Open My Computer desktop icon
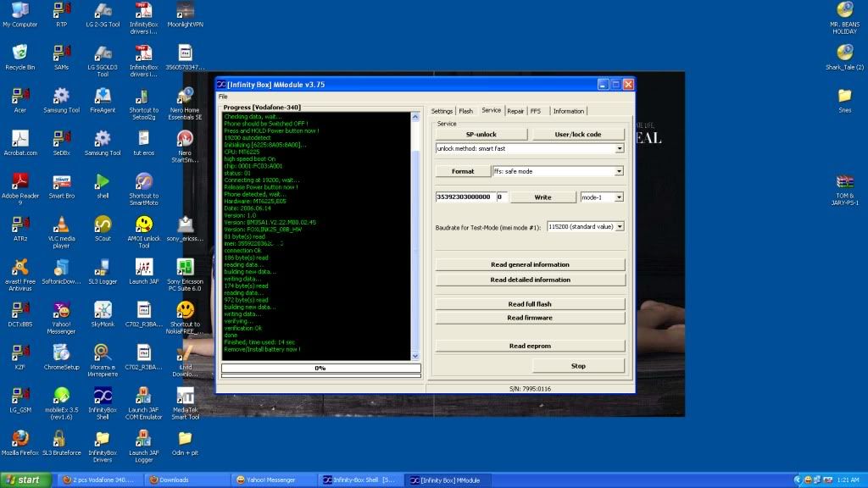Screen dimensions: 868x488 20,15
